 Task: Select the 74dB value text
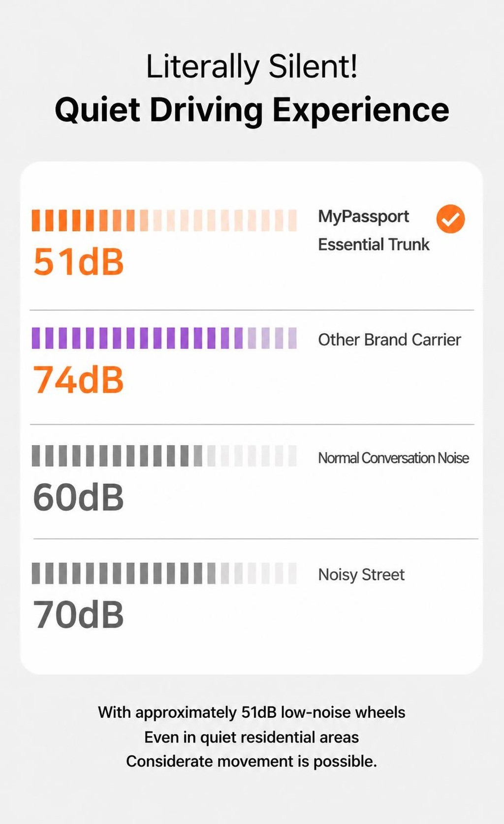[x=79, y=380]
